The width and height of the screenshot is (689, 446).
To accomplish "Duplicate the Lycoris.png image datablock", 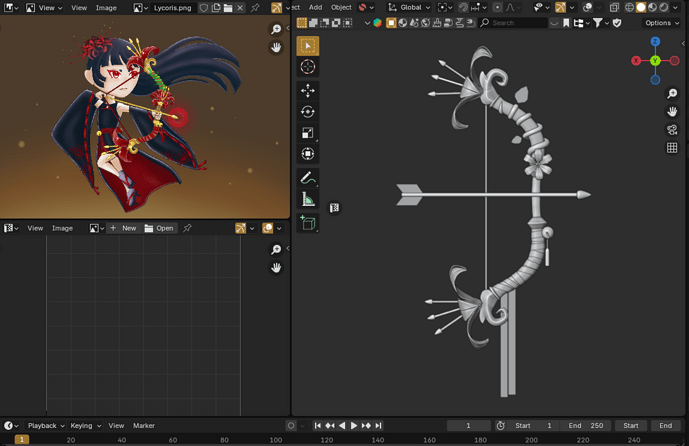I will [216, 7].
